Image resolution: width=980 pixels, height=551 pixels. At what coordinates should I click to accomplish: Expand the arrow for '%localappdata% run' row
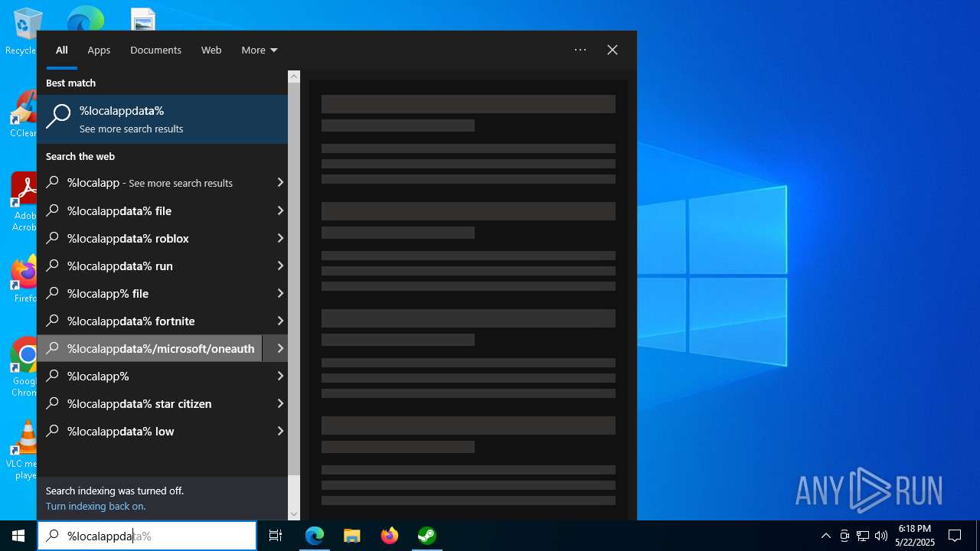click(x=279, y=266)
